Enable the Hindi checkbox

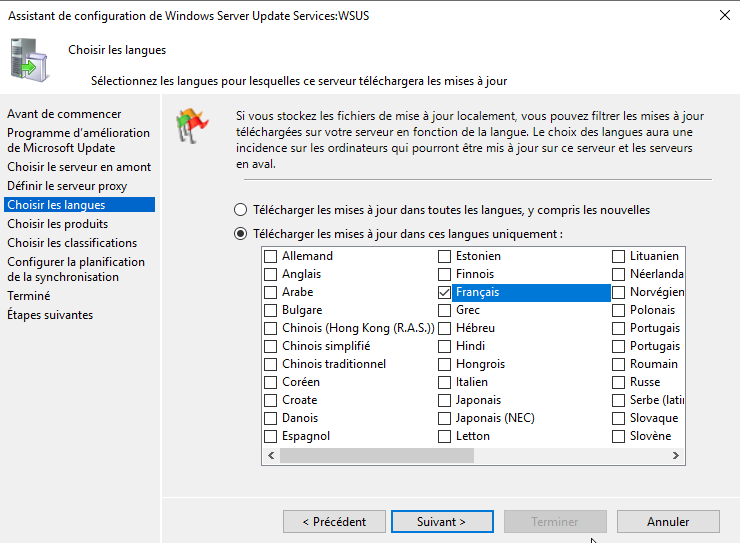click(444, 346)
